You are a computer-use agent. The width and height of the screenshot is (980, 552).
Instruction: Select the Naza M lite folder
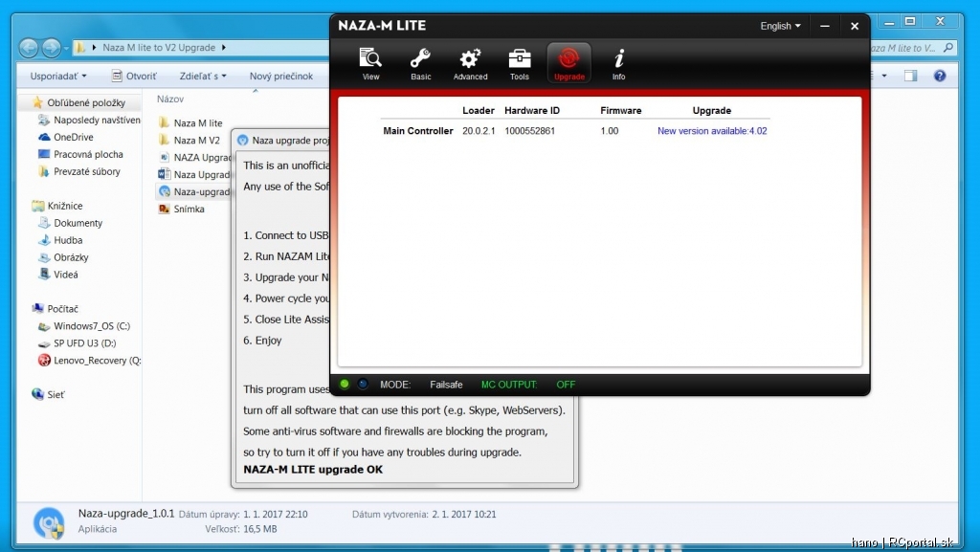pyautogui.click(x=190, y=123)
